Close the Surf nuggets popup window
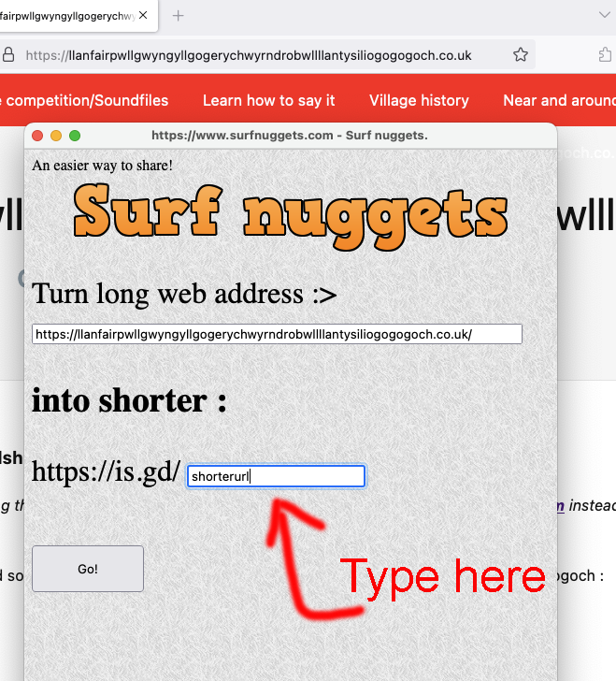 [x=38, y=136]
